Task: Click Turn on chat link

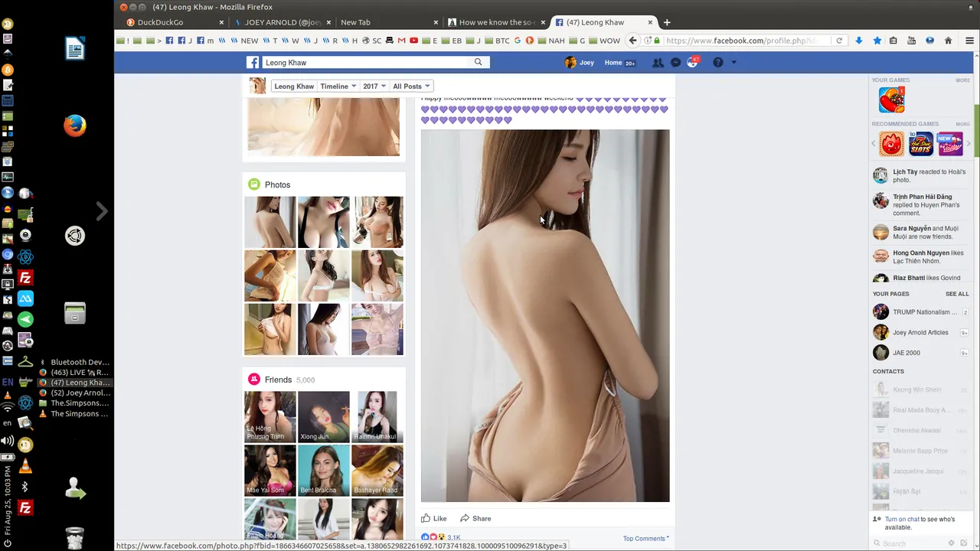Action: 902,519
